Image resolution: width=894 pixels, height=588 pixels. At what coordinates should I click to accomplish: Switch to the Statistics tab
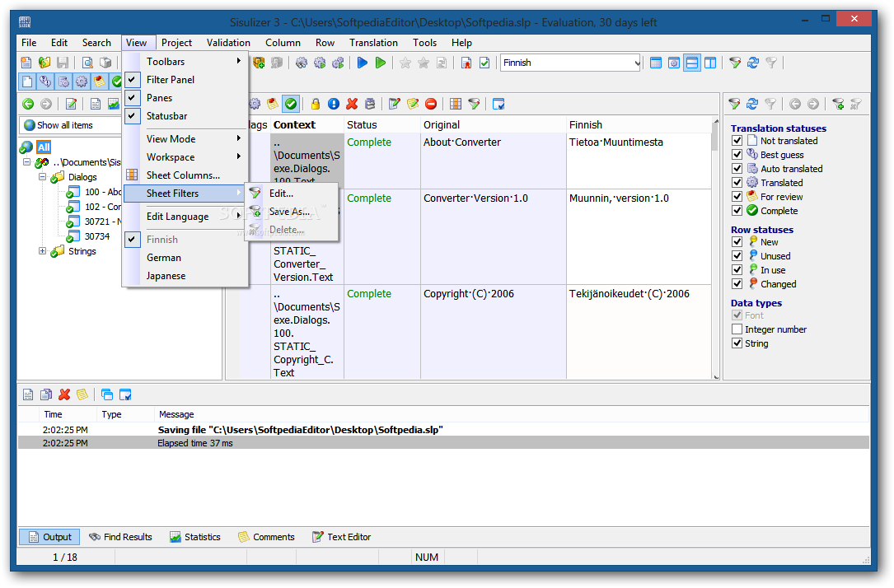coord(195,537)
